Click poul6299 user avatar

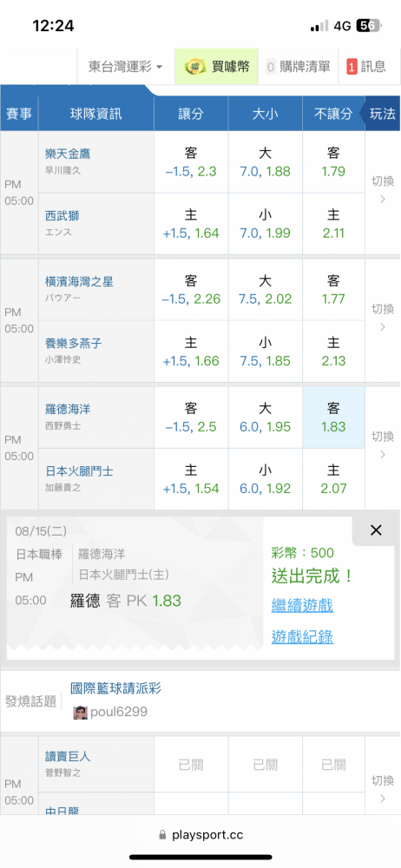click(81, 712)
